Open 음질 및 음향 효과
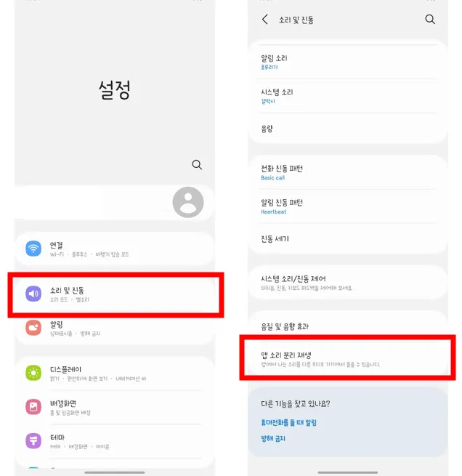 [x=348, y=326]
